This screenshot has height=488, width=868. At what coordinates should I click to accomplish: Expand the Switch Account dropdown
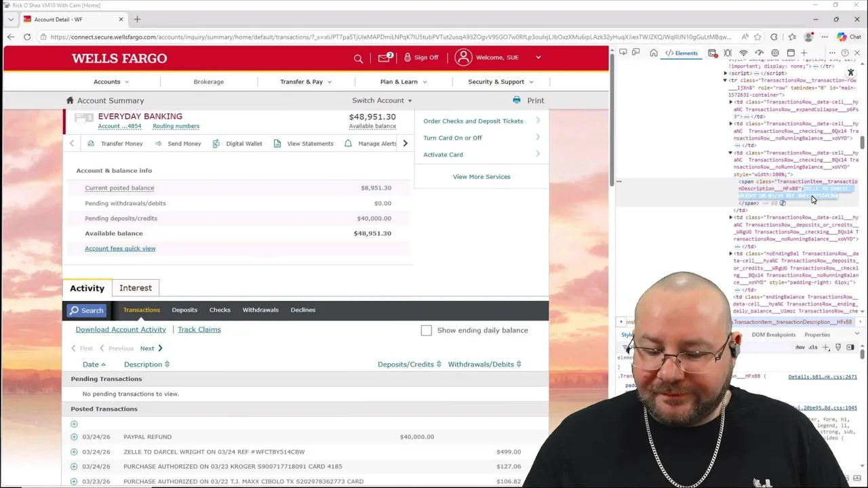tap(382, 100)
